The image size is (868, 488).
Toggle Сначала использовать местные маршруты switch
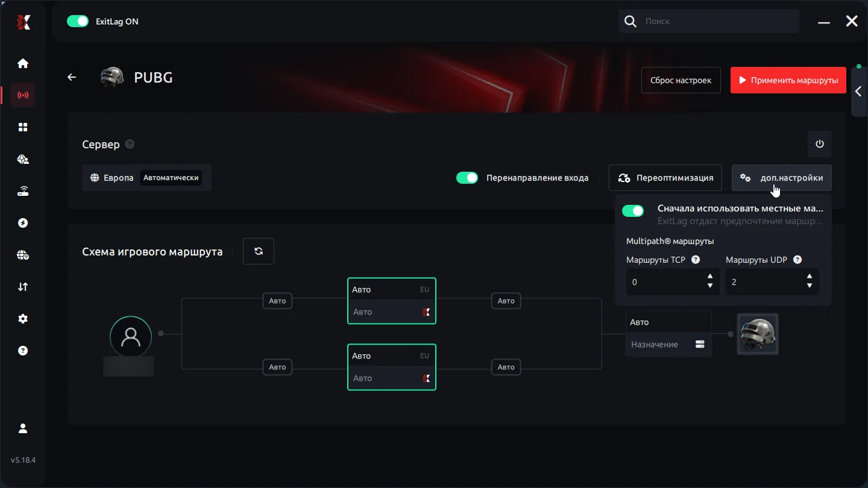tap(633, 210)
